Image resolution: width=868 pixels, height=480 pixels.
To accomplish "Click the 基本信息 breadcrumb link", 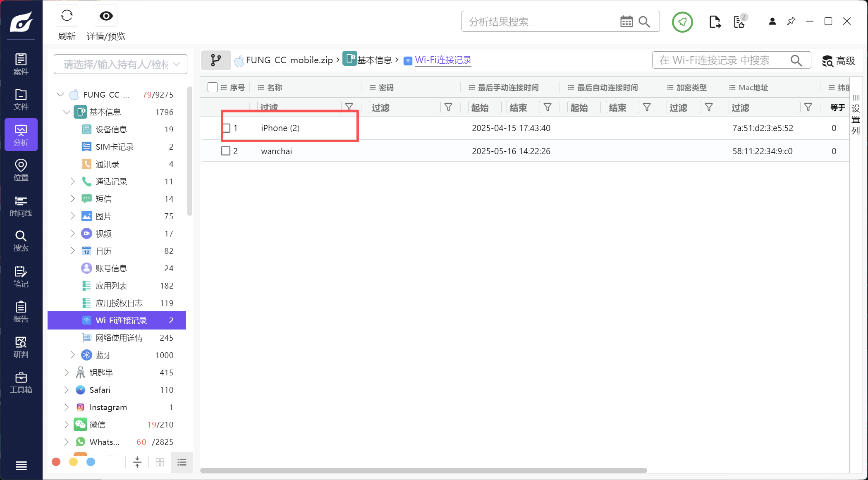I will [374, 60].
